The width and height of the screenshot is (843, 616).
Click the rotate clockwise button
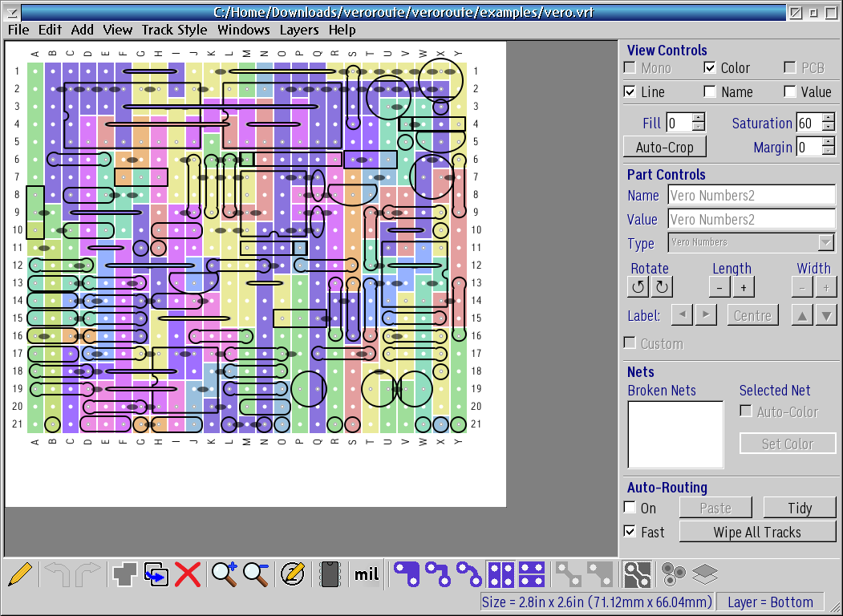pyautogui.click(x=663, y=287)
